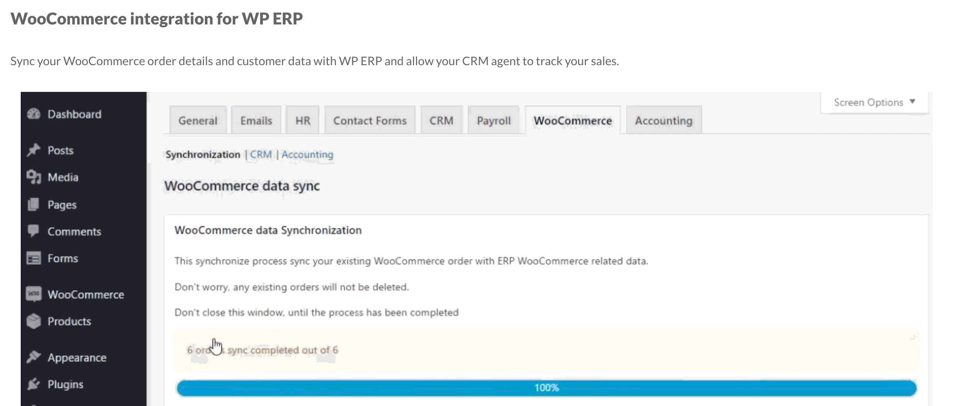Open the Accounting sub-section link

click(307, 154)
